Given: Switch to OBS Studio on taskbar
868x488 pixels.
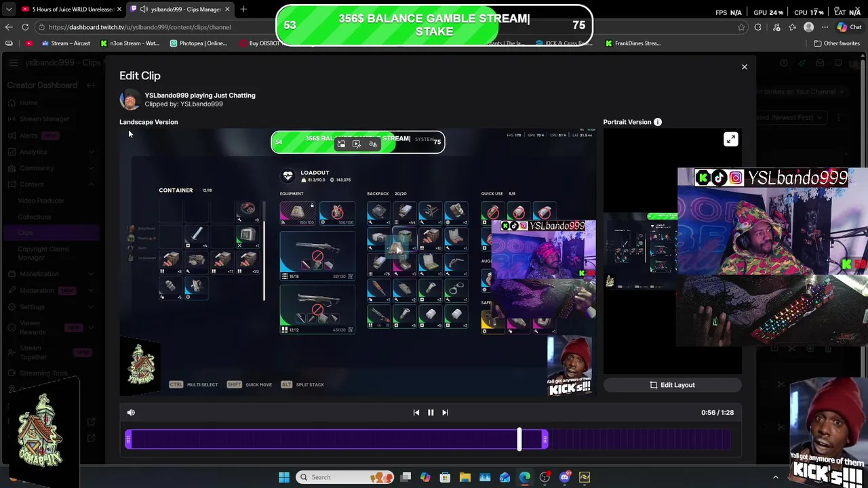Looking at the screenshot, I should pyautogui.click(x=545, y=477).
